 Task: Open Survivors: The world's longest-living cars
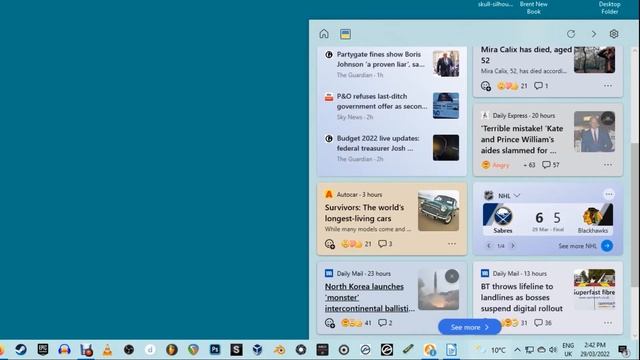pyautogui.click(x=364, y=213)
